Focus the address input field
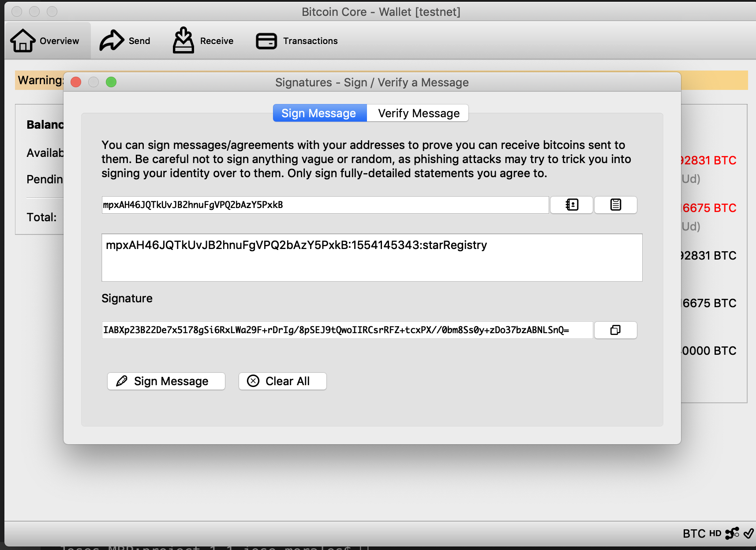 click(325, 205)
